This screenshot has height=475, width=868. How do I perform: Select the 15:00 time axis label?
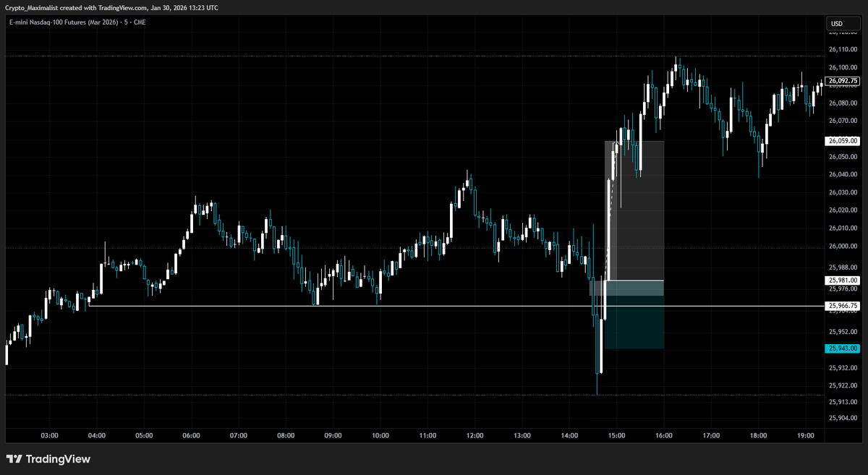pos(618,435)
